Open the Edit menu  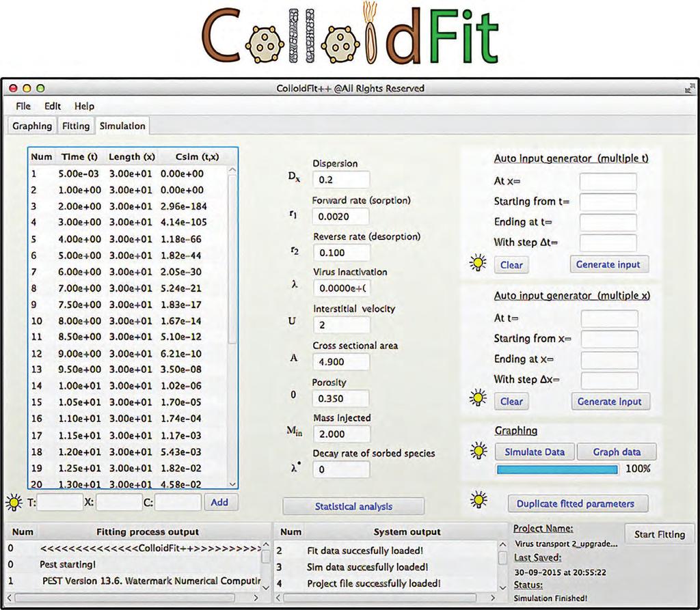(52, 106)
